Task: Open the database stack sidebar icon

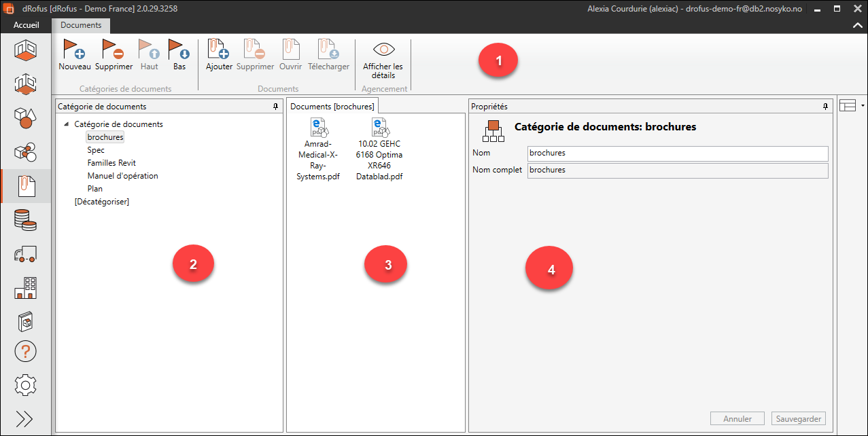Action: point(26,220)
